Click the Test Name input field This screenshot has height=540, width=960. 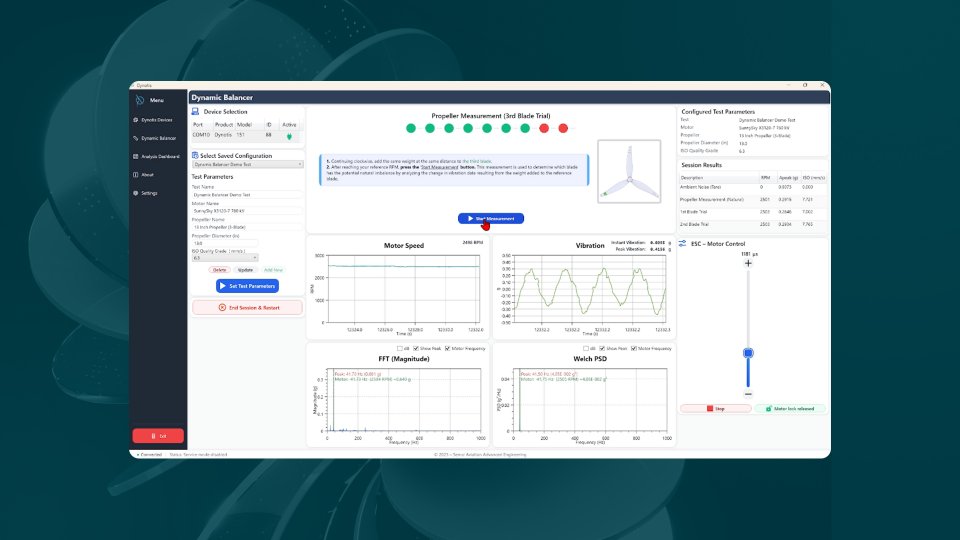click(247, 195)
